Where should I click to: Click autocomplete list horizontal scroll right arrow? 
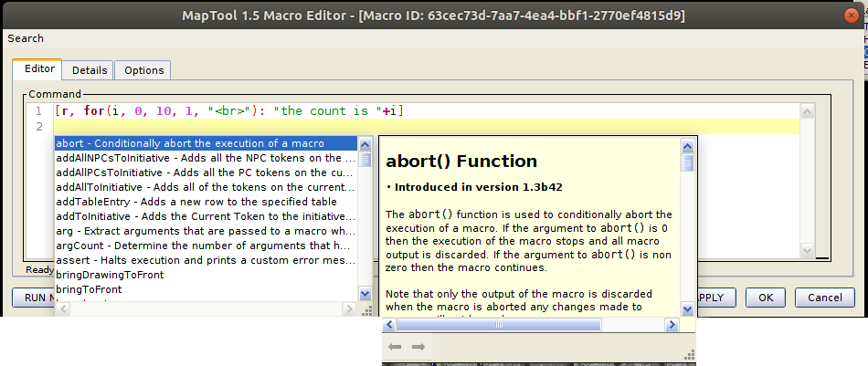click(x=351, y=308)
